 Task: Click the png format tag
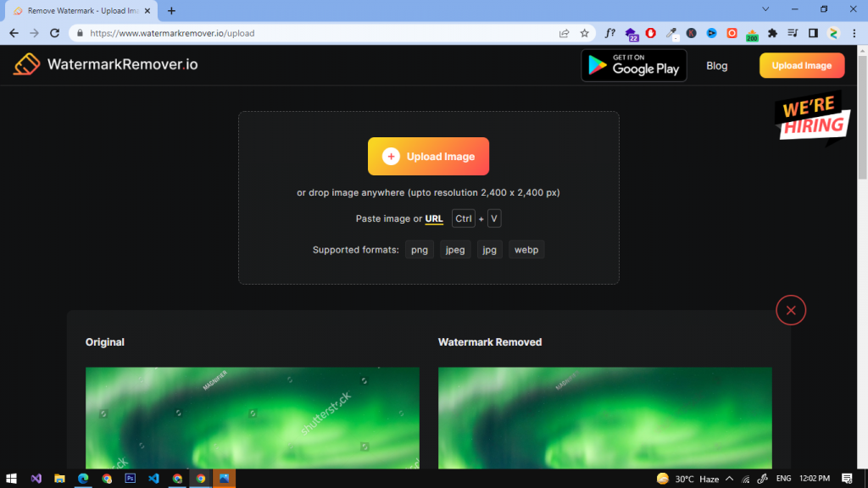419,250
